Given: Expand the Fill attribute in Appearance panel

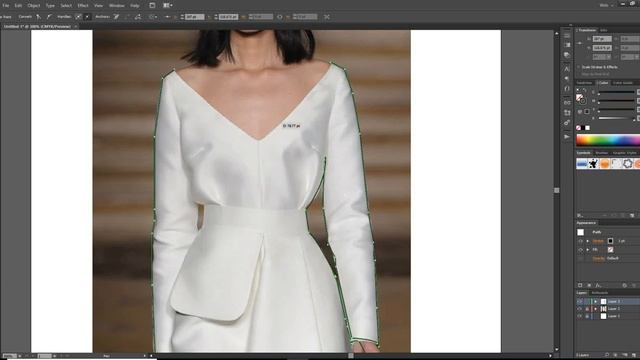Looking at the screenshot, I should click(588, 249).
